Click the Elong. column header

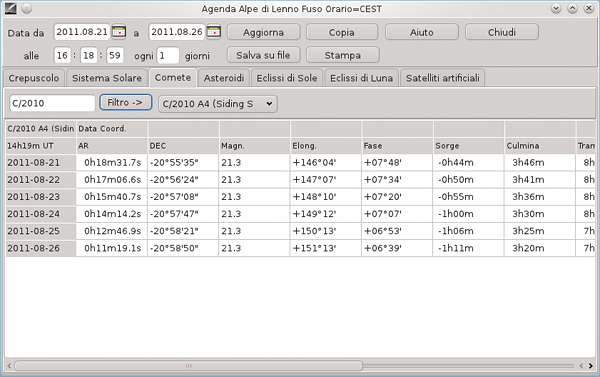pos(326,146)
